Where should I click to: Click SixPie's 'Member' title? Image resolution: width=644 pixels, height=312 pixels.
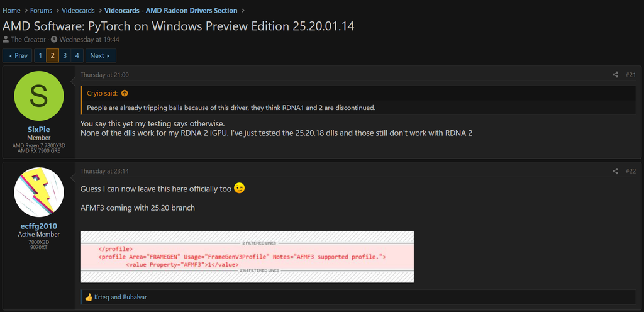click(x=39, y=138)
